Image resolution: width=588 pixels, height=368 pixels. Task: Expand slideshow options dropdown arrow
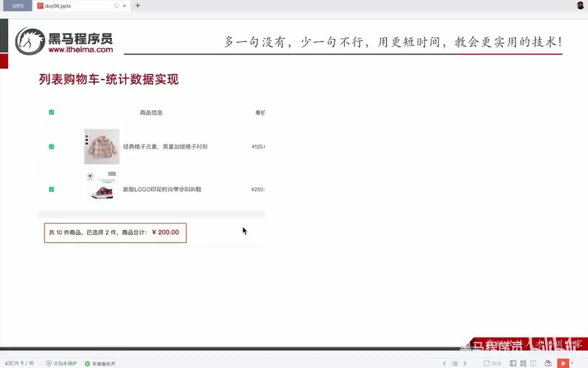(x=572, y=363)
